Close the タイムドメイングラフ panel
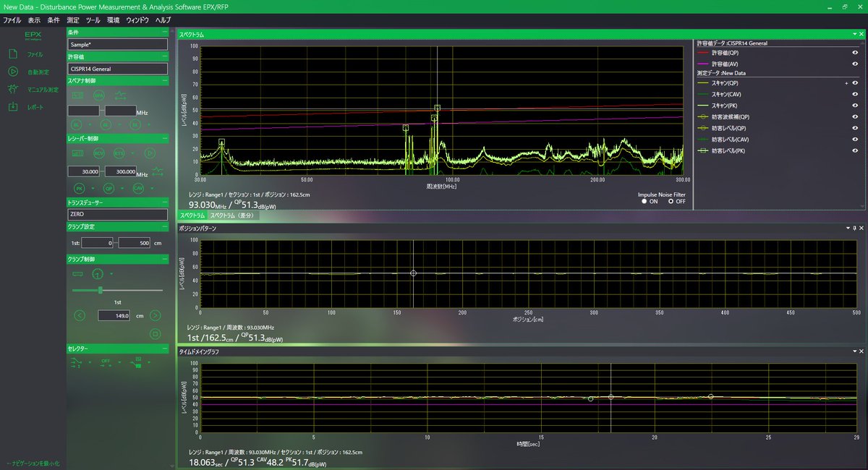This screenshot has width=868, height=470. click(861, 351)
